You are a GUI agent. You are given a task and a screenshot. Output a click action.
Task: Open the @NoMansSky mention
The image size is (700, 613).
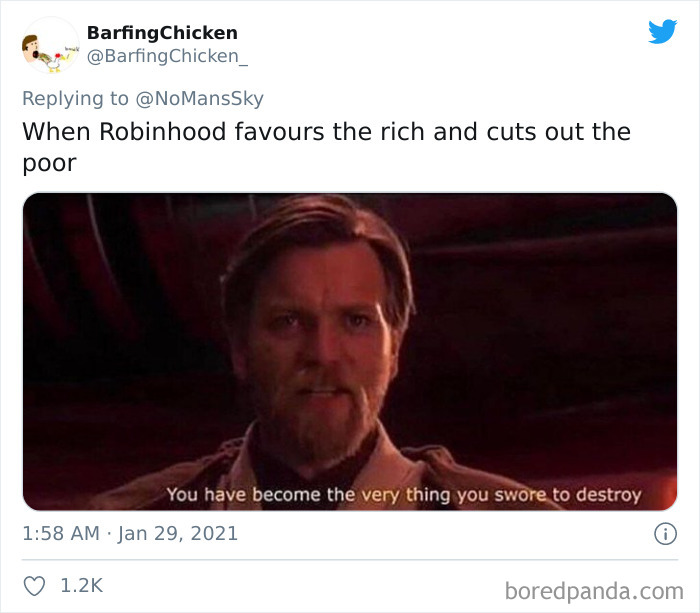(x=200, y=99)
